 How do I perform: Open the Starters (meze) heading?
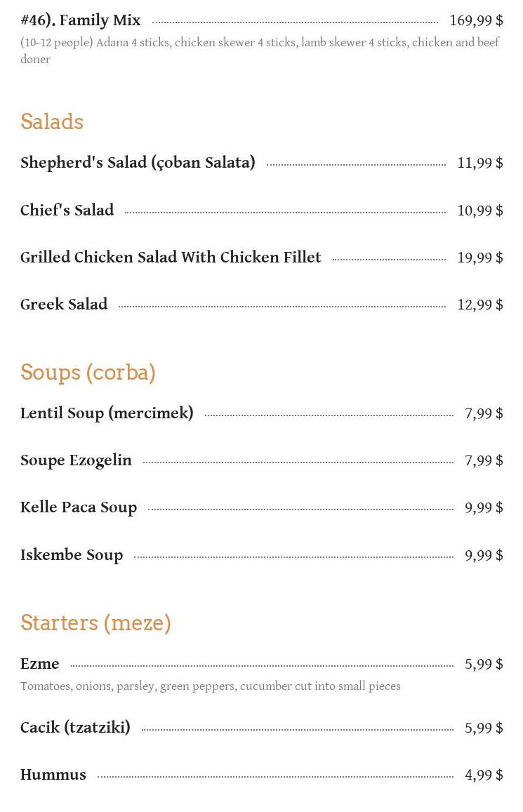click(95, 623)
